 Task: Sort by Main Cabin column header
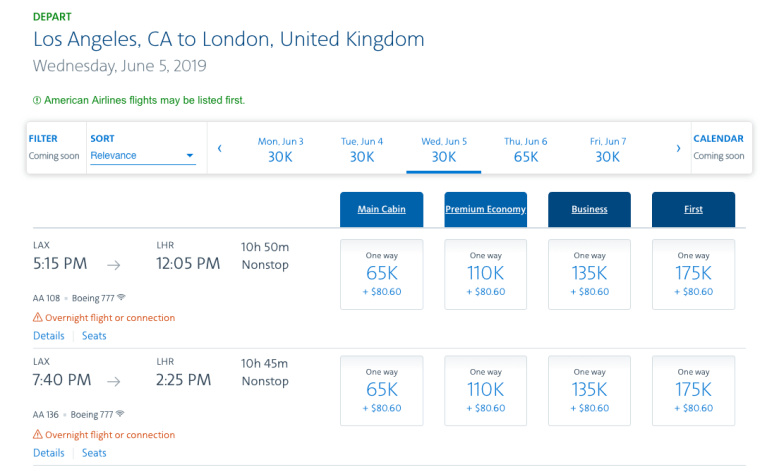[382, 209]
